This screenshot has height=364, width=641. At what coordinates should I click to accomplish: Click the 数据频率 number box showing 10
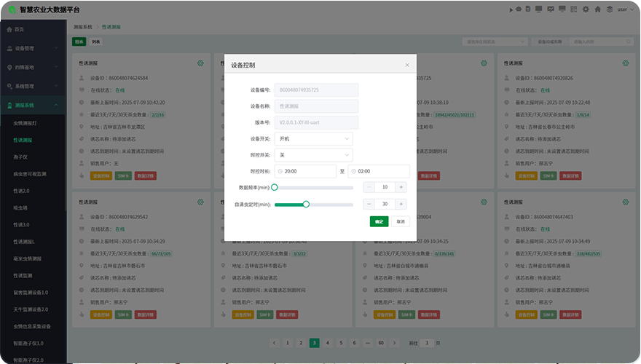[x=385, y=187]
